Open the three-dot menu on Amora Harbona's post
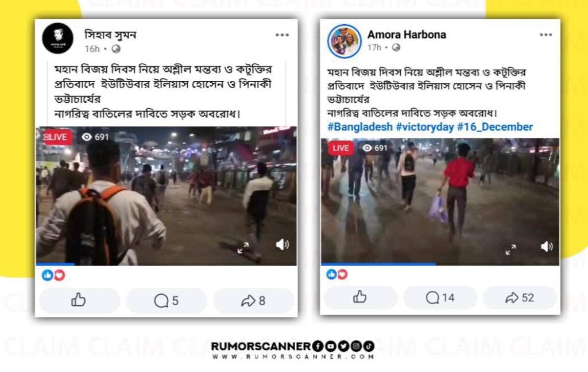Screen dimensions: 588x372 [x=546, y=34]
